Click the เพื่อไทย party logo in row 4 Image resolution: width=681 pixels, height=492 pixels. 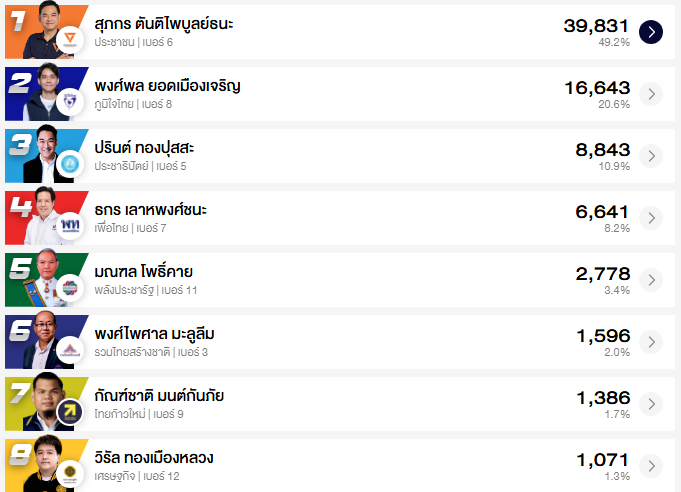tap(70, 227)
